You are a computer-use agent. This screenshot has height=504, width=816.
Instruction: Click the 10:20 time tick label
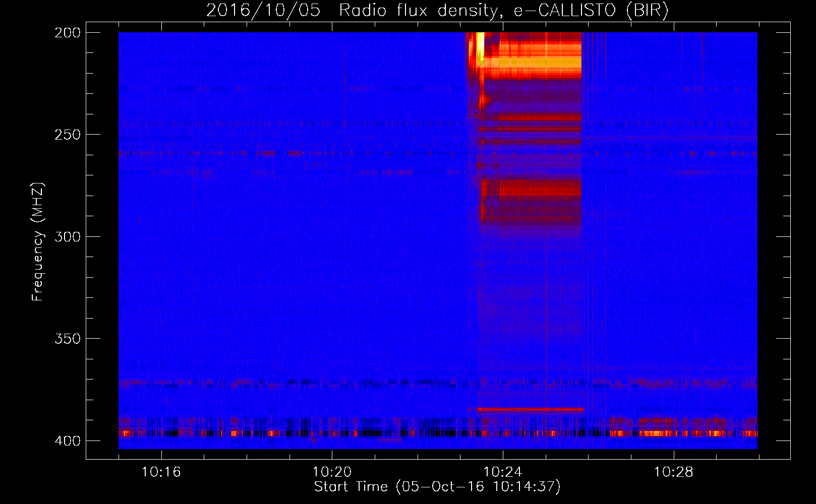pos(332,472)
